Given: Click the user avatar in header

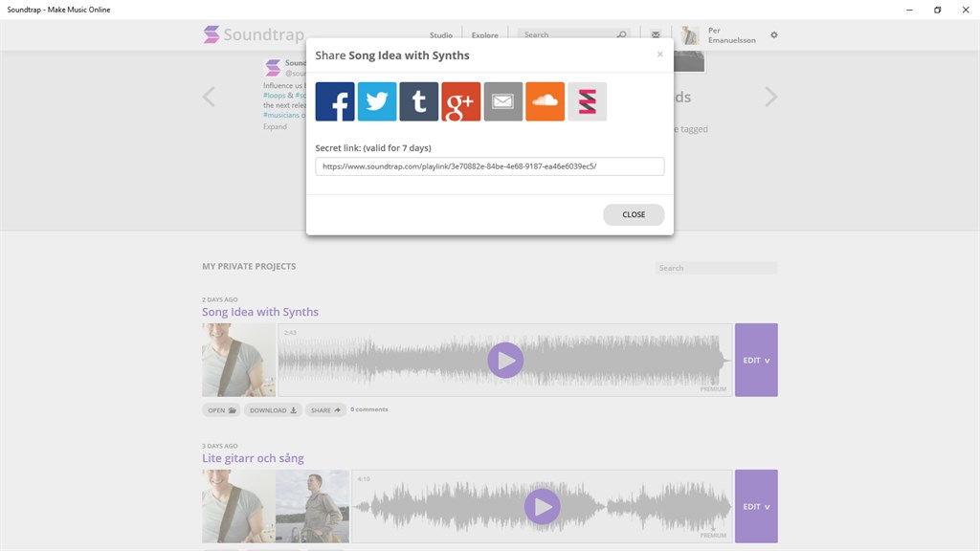Looking at the screenshot, I should (x=690, y=35).
